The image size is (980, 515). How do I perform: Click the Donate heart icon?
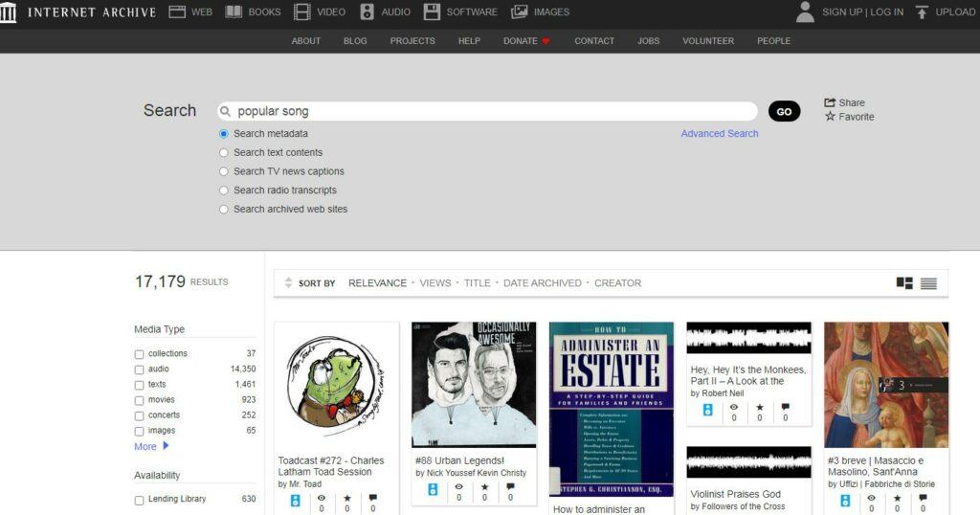546,41
